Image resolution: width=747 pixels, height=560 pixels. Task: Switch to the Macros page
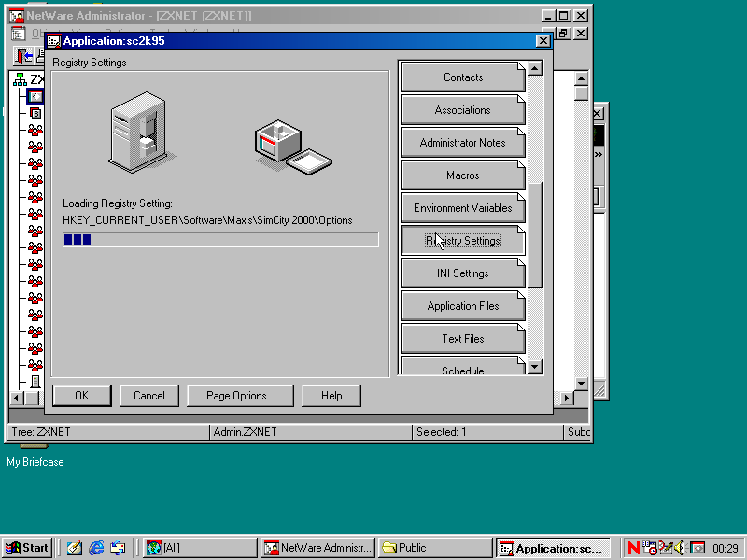pos(463,175)
